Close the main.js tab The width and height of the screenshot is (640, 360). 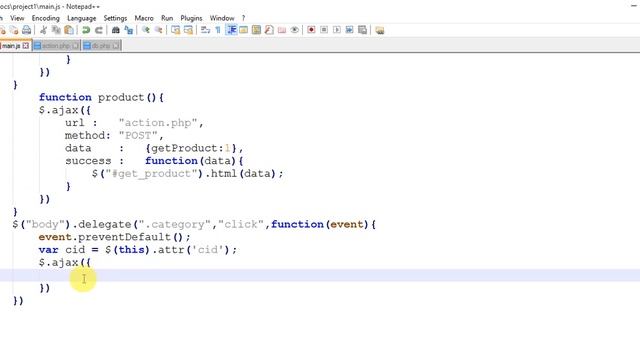point(26,46)
